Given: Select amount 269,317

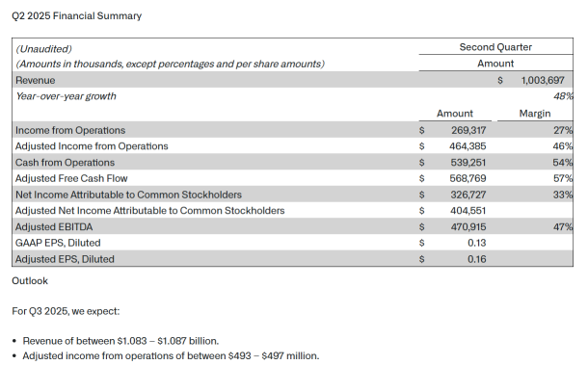Looking at the screenshot, I should [x=468, y=130].
